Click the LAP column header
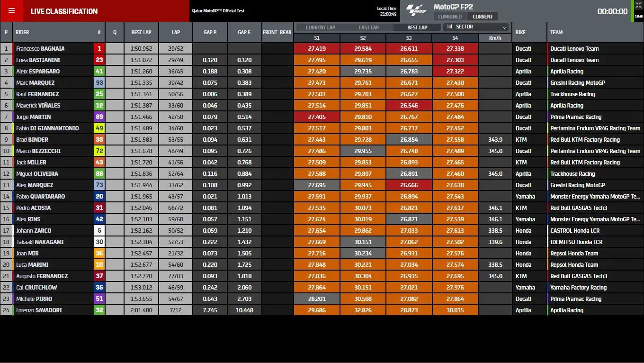The image size is (644, 363). tap(176, 32)
